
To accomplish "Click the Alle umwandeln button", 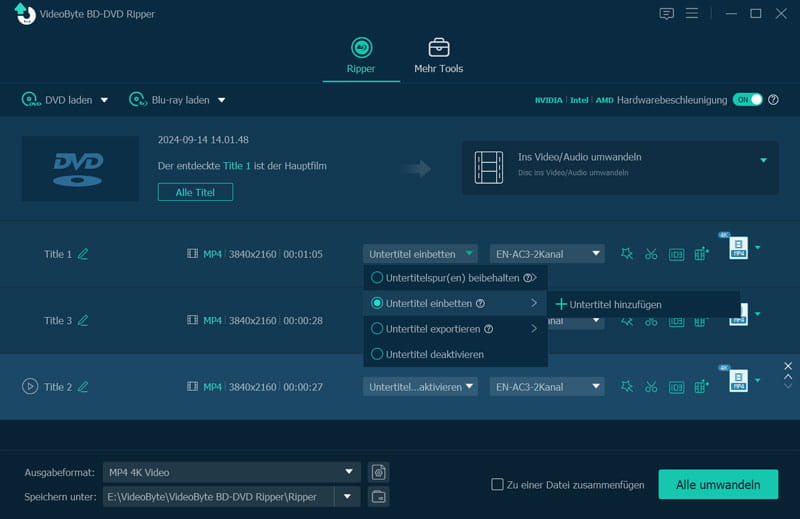I will [x=718, y=484].
